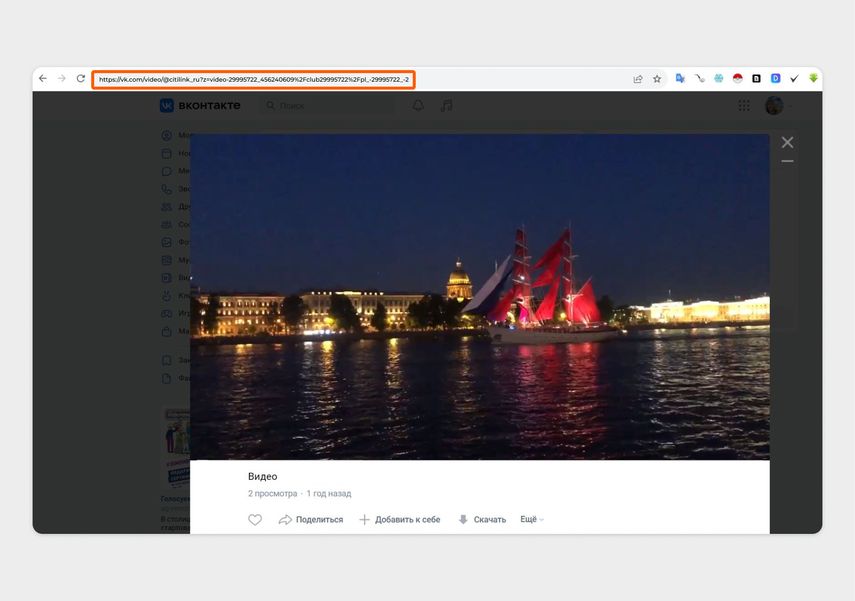855x601 pixels.
Task: Click the video title Видео
Action: tap(263, 476)
